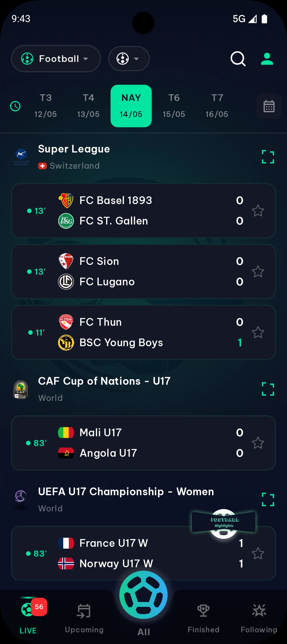Expand UEFA U17 Championship Women bracket icon
The image size is (287, 644).
coord(268,499)
